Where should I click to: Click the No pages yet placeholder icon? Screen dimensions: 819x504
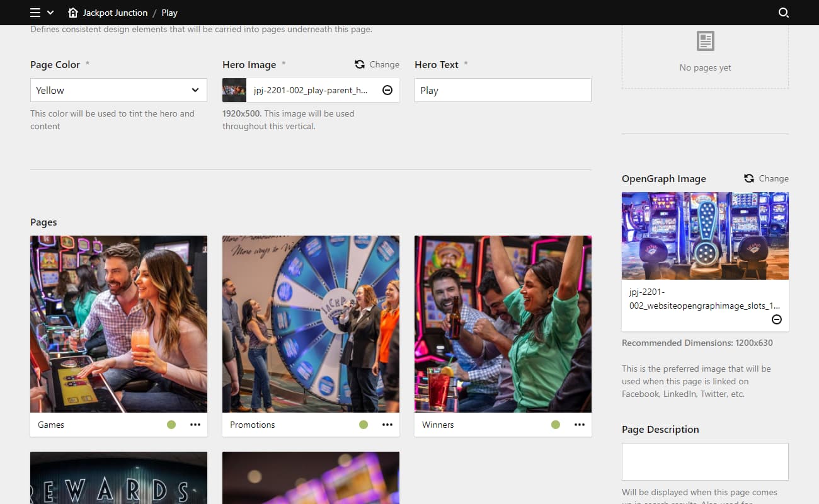click(705, 42)
